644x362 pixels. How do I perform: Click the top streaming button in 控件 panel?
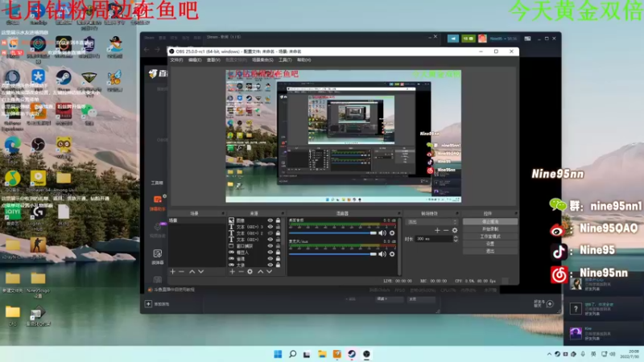(x=490, y=222)
